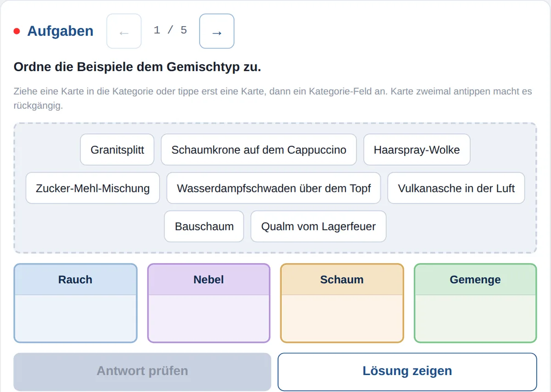Assign to the Nebel category field
The image size is (551, 392).
coord(209,303)
